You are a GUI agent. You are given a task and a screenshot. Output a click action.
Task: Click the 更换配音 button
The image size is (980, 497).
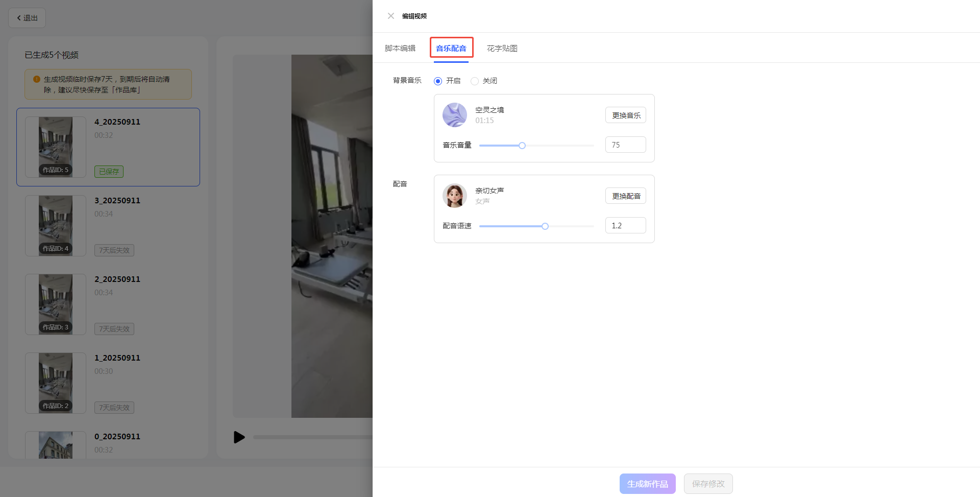[626, 196]
